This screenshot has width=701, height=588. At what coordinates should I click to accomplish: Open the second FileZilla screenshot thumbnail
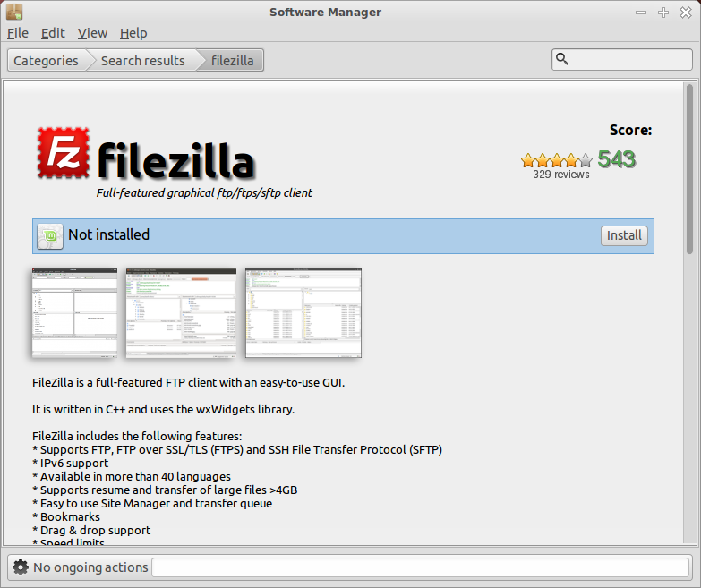click(181, 312)
